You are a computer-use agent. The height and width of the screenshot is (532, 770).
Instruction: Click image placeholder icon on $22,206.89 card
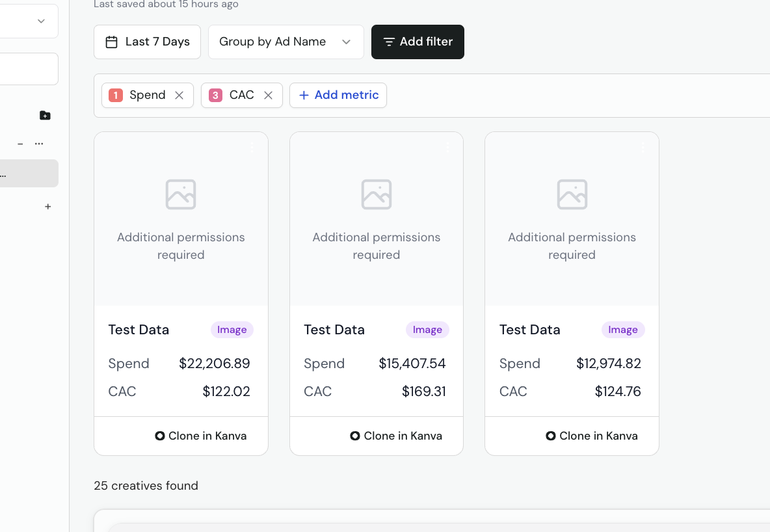181,194
